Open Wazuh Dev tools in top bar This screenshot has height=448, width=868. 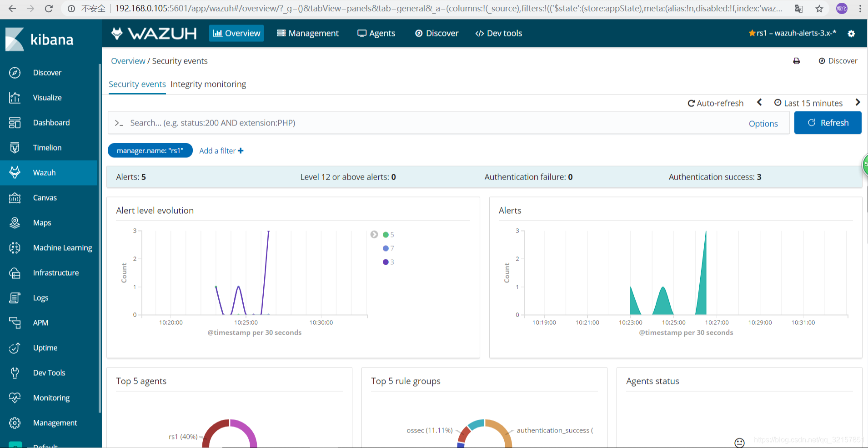click(499, 33)
